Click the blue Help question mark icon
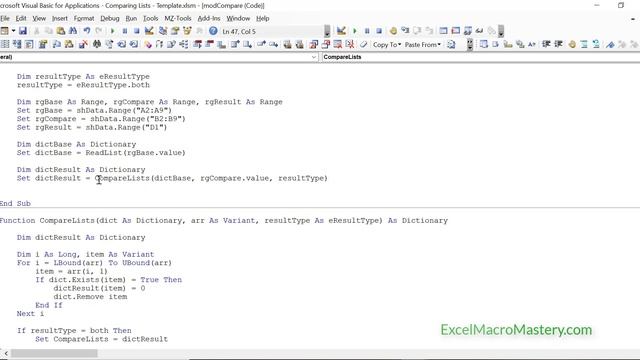Screen dimensions: 640x360 pyautogui.click(x=213, y=31)
